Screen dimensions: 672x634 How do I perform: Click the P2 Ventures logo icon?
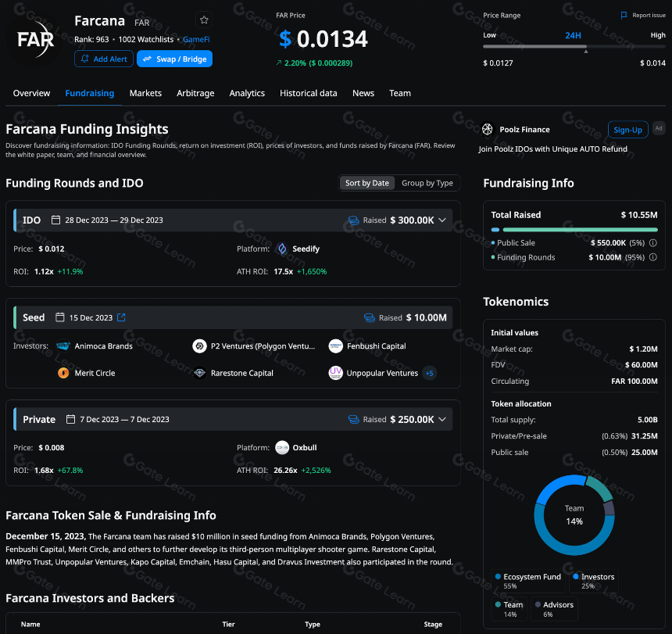[x=199, y=346]
